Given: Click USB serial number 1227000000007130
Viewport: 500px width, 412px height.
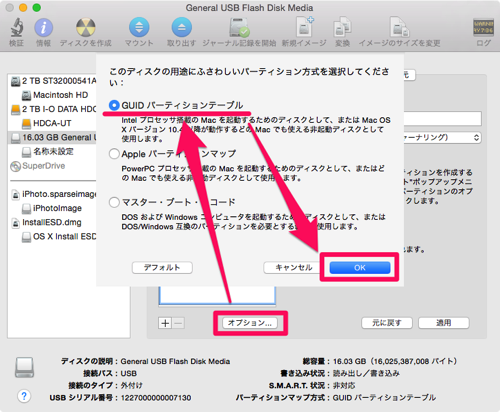Looking at the screenshot, I should pos(156,398).
